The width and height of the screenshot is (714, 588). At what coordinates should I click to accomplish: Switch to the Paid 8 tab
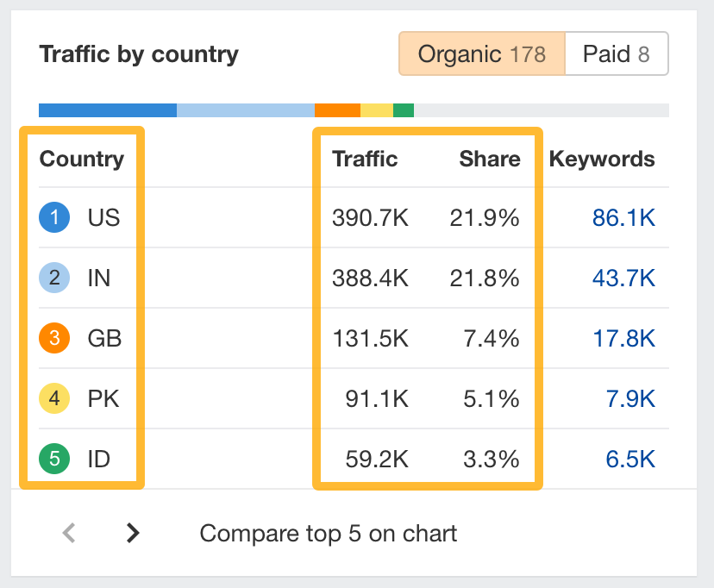click(x=617, y=53)
